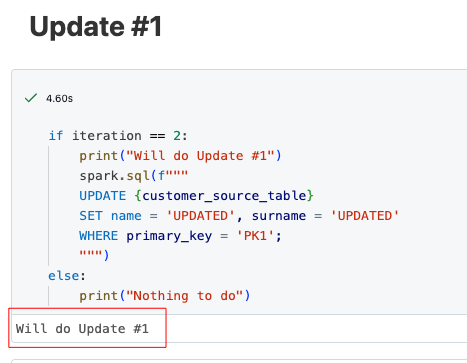
Task: Click the Update #1 heading
Action: click(96, 26)
